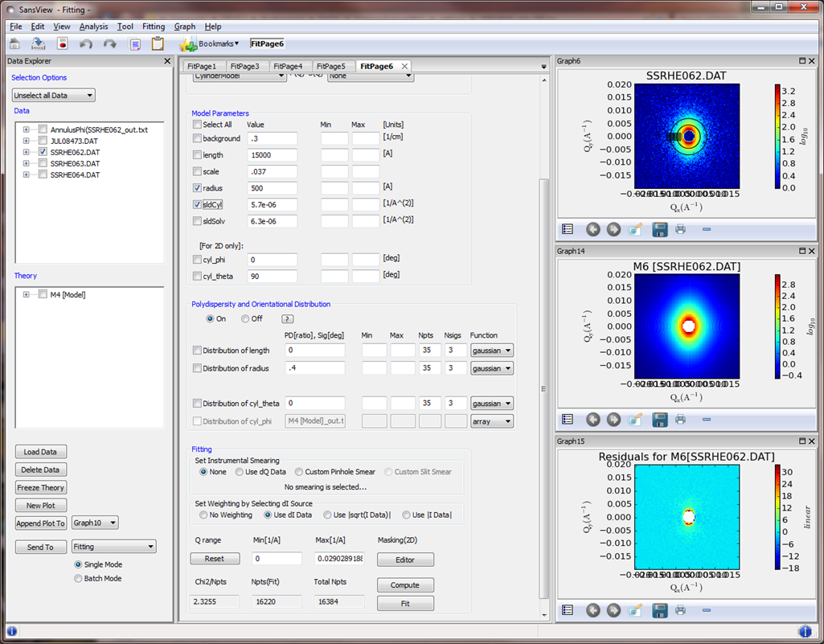This screenshot has width=824, height=644.
Task: Open the Graph menu
Action: click(184, 27)
